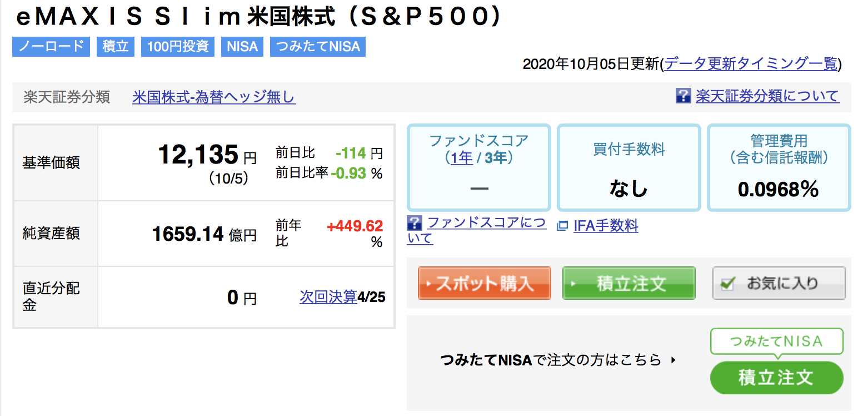Screen dimensions: 868x416
Task: Open the 次回決算 link
Action: (328, 296)
